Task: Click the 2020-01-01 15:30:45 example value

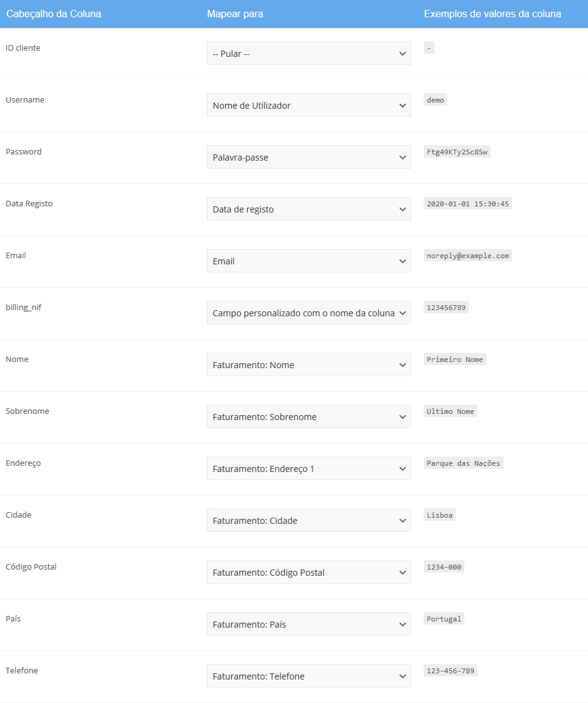Action: [x=468, y=203]
